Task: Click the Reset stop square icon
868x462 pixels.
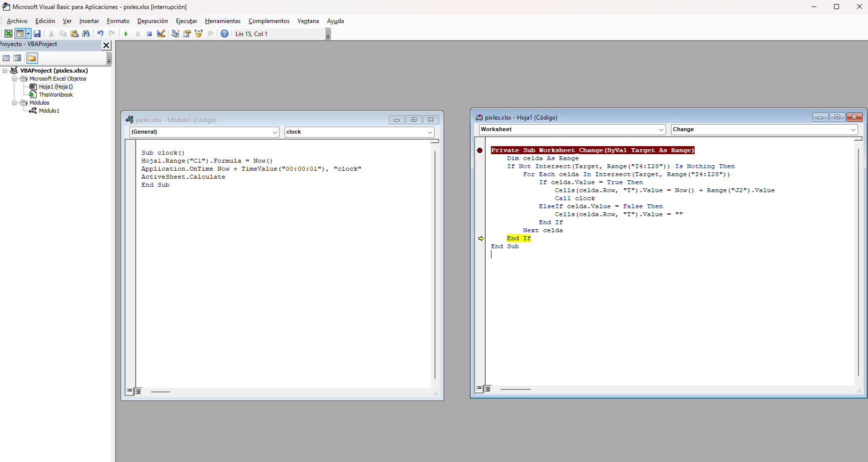Action: pos(149,34)
